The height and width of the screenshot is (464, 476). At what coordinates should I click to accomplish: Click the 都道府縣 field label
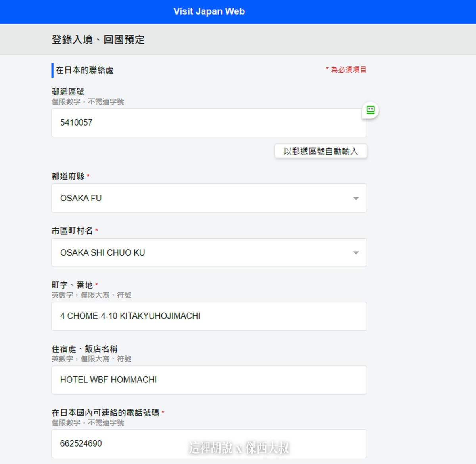68,176
